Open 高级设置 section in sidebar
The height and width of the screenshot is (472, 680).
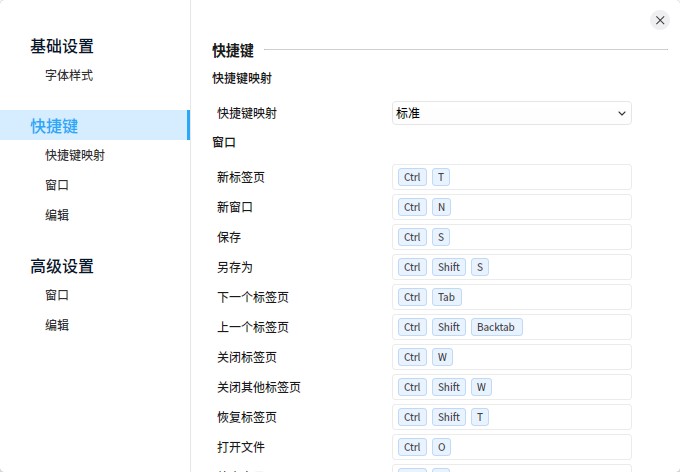(62, 266)
